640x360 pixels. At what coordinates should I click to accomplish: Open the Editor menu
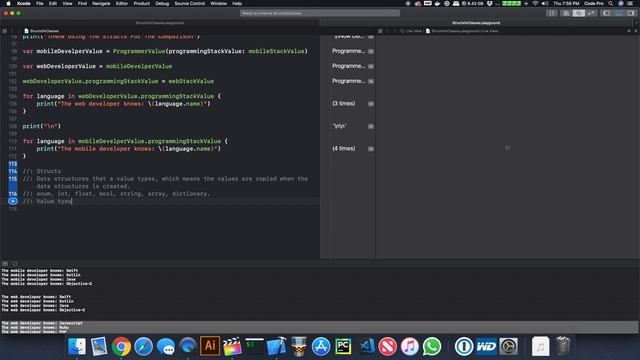click(122, 3)
